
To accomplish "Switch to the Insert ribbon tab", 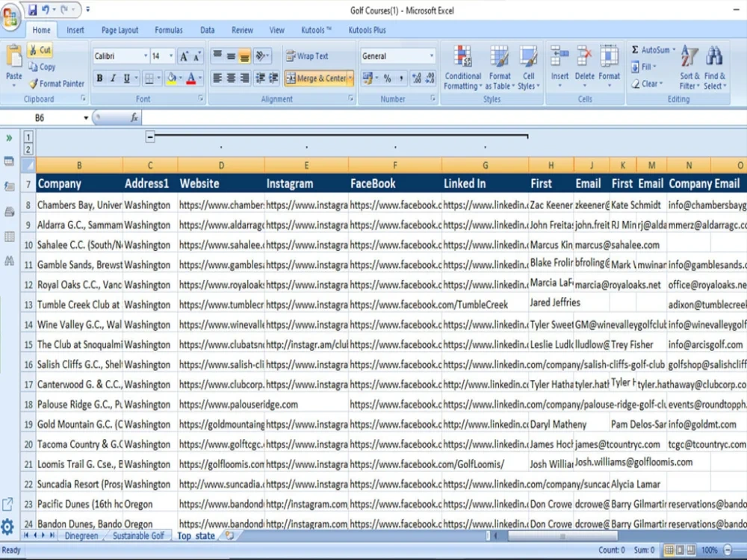I will pyautogui.click(x=75, y=30).
